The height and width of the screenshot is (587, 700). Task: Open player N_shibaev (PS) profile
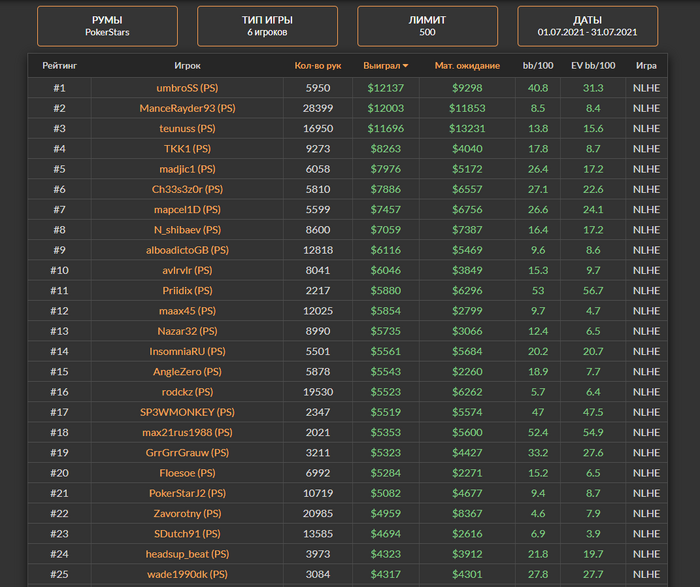(x=187, y=230)
